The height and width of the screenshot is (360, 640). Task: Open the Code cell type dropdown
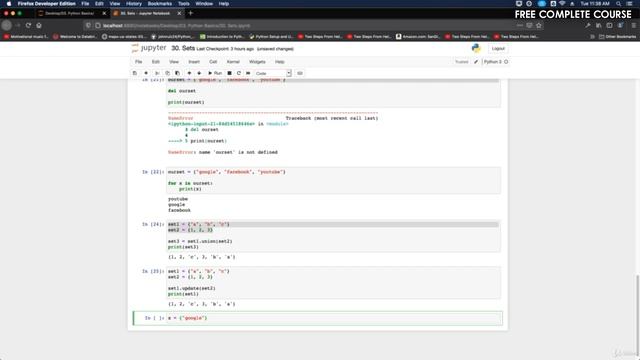[x=273, y=73]
